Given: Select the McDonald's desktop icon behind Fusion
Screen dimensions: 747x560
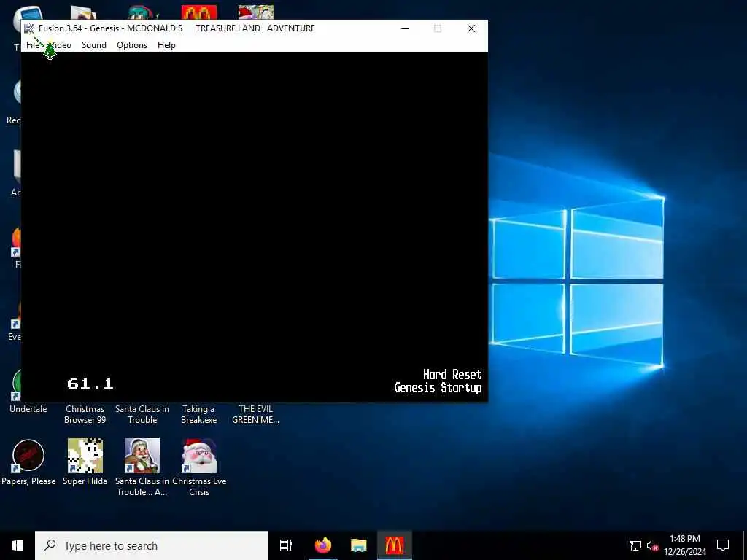Looking at the screenshot, I should (x=199, y=12).
